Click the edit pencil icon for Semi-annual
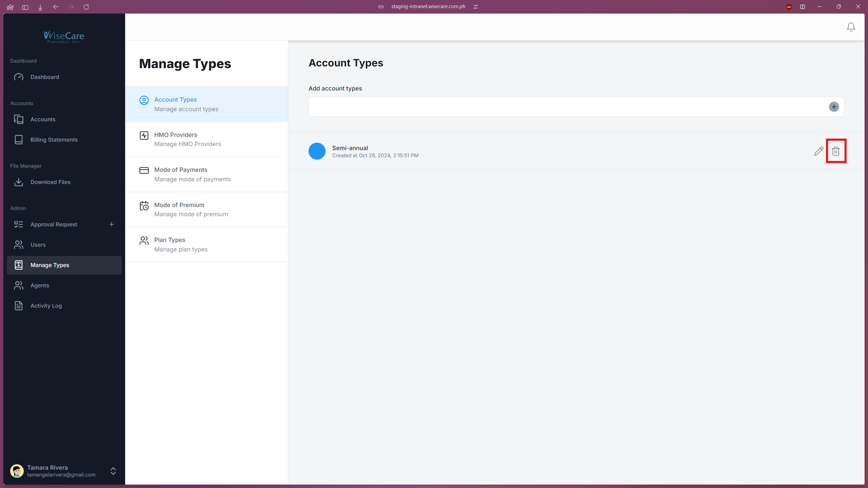Image resolution: width=868 pixels, height=488 pixels. pyautogui.click(x=818, y=151)
